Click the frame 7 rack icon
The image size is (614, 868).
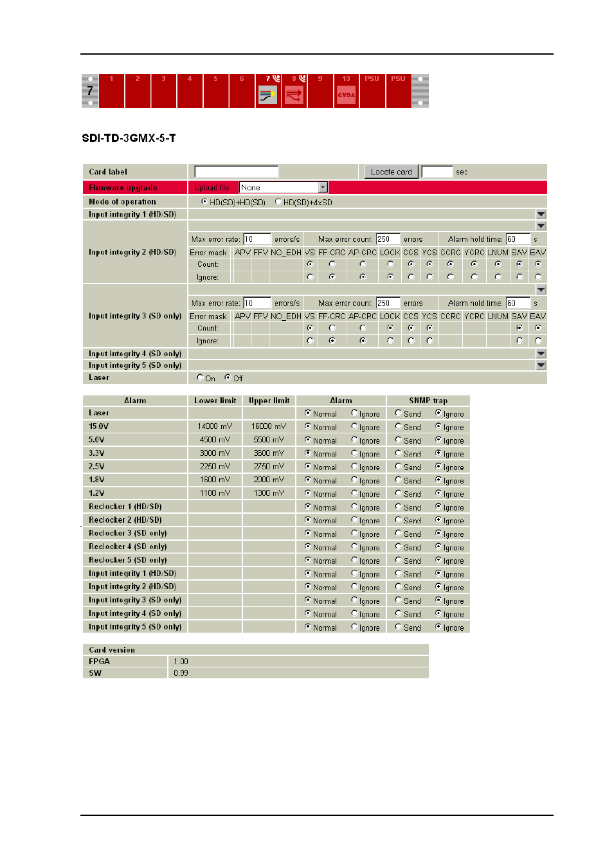[90, 91]
